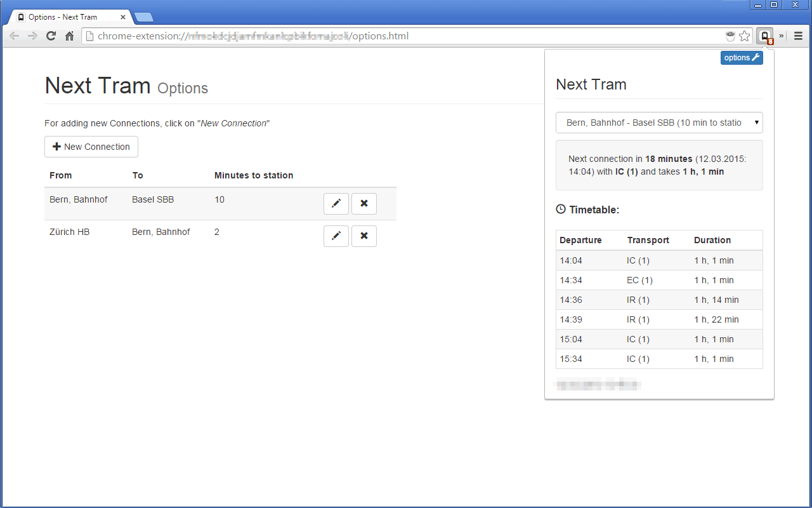Go to the browser home page
This screenshot has height=508, width=812.
(x=70, y=36)
